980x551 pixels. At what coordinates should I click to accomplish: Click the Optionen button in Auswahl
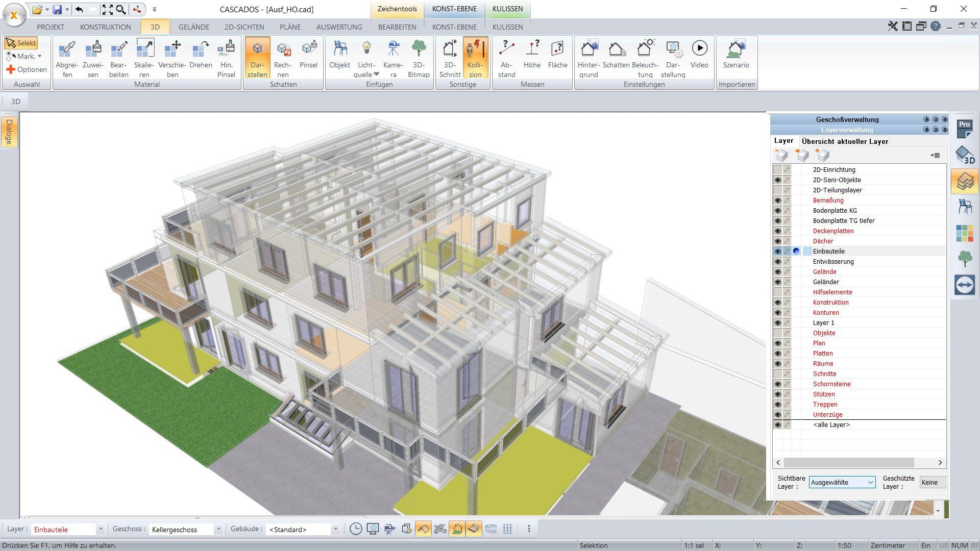26,69
